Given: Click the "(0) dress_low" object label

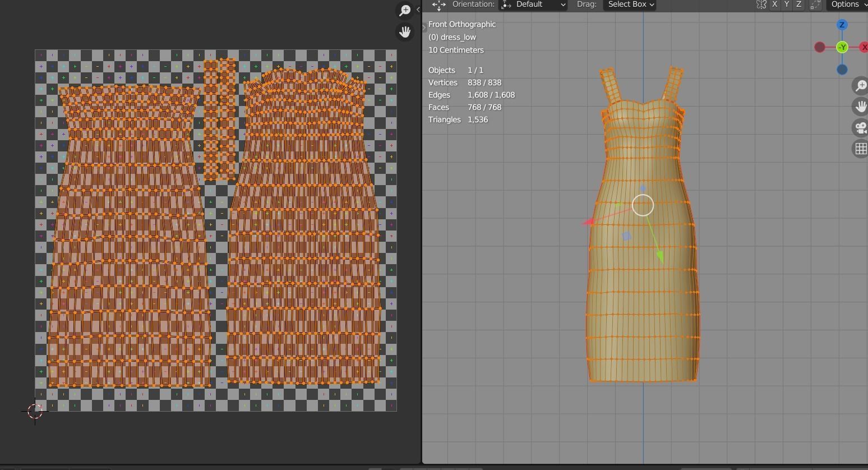Looking at the screenshot, I should [452, 37].
